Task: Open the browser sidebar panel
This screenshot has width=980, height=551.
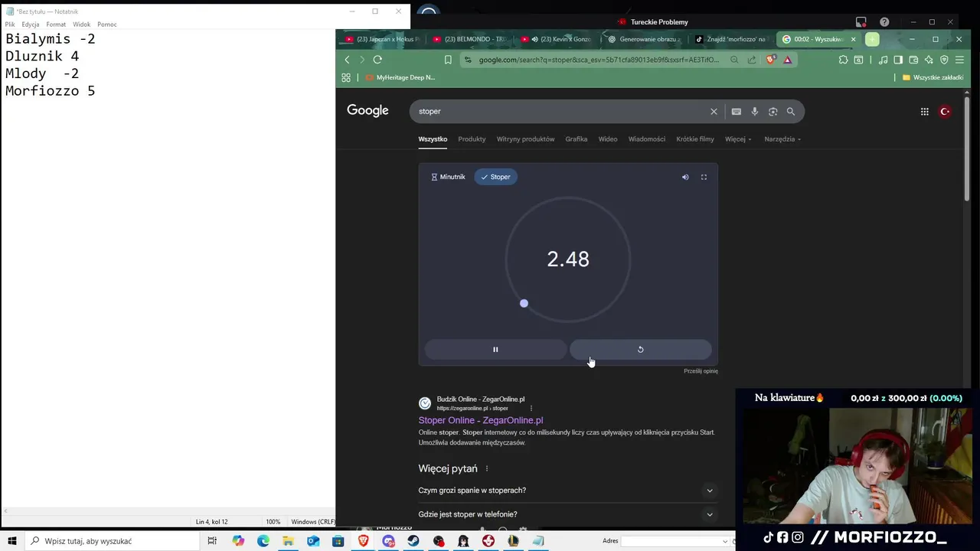Action: tap(898, 60)
